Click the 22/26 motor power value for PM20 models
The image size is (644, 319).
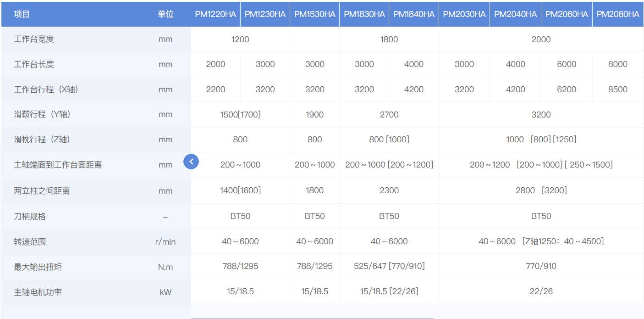click(x=541, y=291)
